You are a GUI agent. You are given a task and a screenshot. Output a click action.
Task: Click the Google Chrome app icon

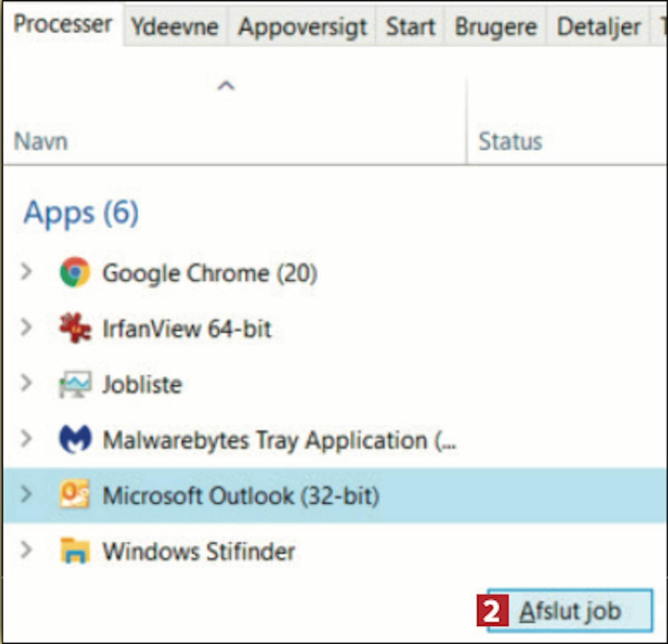tap(75, 272)
